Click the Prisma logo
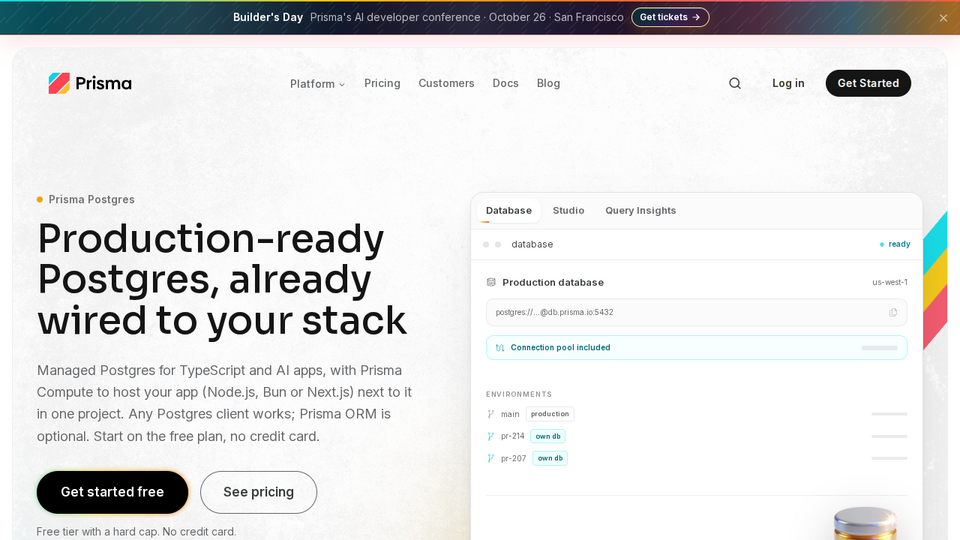The height and width of the screenshot is (540, 960). click(90, 83)
